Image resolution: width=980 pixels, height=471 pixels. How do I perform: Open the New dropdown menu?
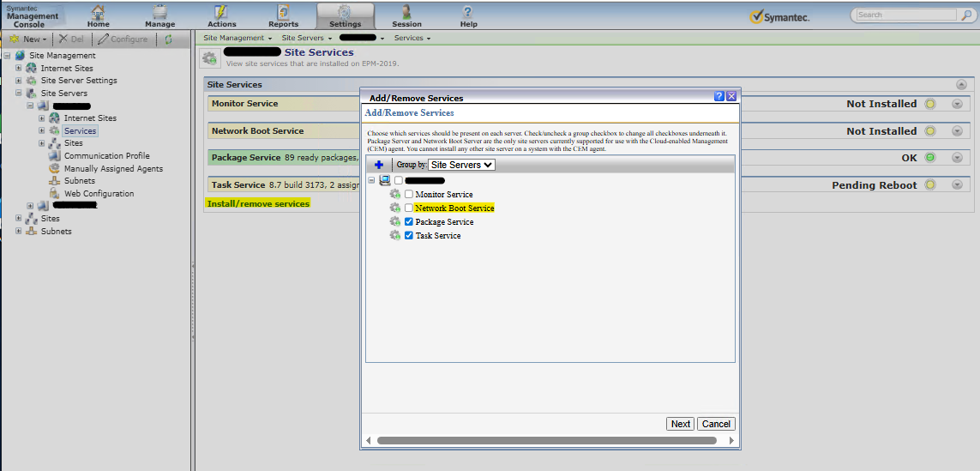[28, 39]
